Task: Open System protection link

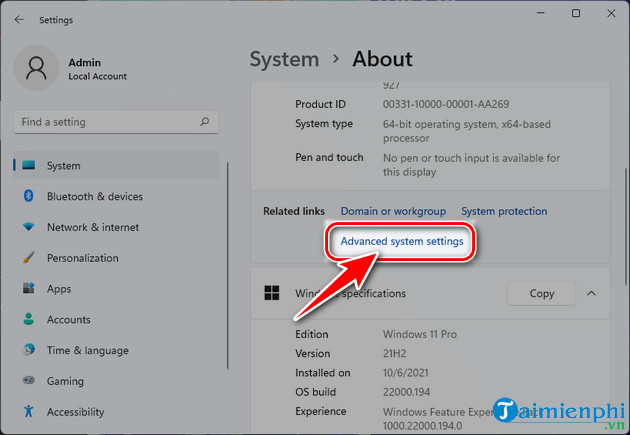Action: point(504,211)
